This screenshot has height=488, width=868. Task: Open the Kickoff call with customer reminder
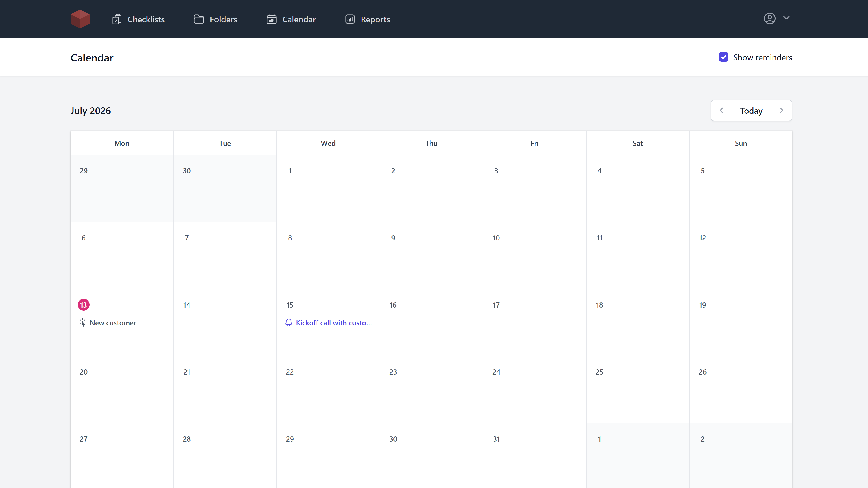(x=329, y=323)
